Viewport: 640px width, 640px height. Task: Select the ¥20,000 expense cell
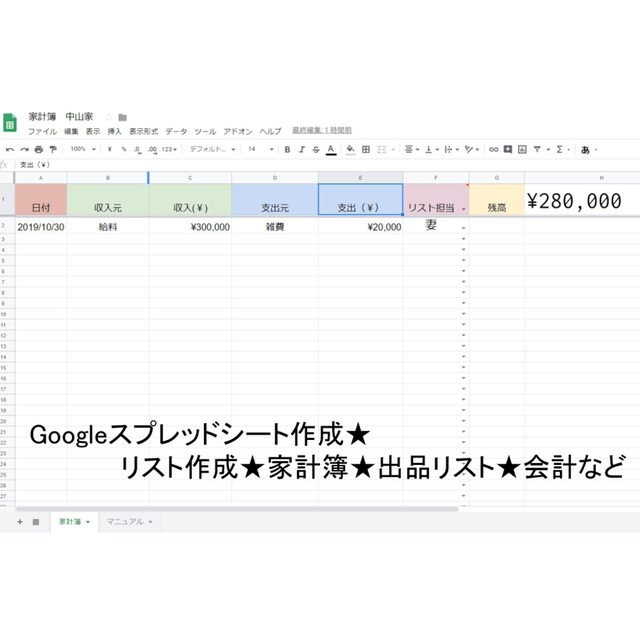click(360, 227)
